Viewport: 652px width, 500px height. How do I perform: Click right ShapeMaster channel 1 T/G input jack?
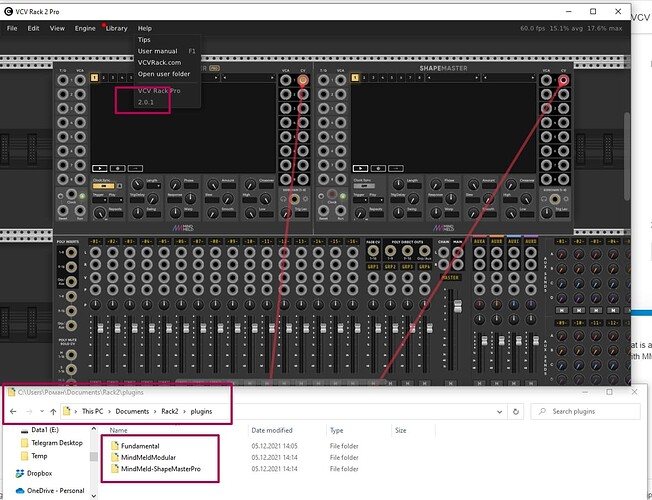324,80
